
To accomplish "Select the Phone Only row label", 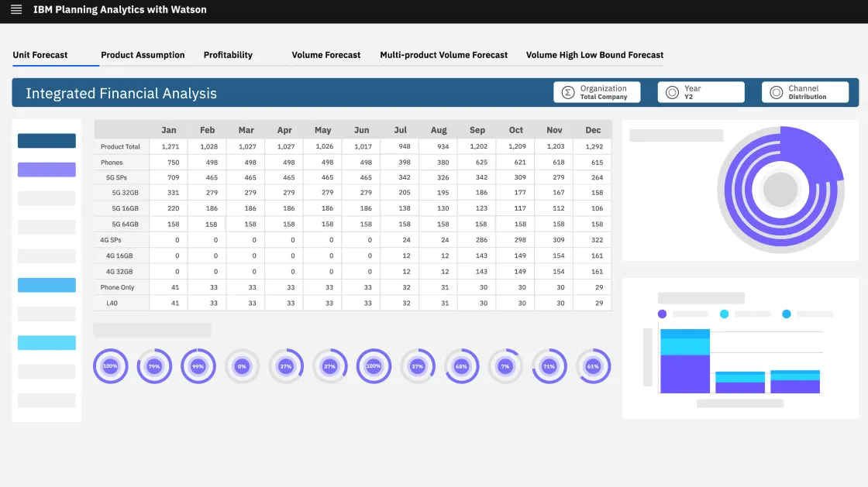I will click(x=117, y=287).
